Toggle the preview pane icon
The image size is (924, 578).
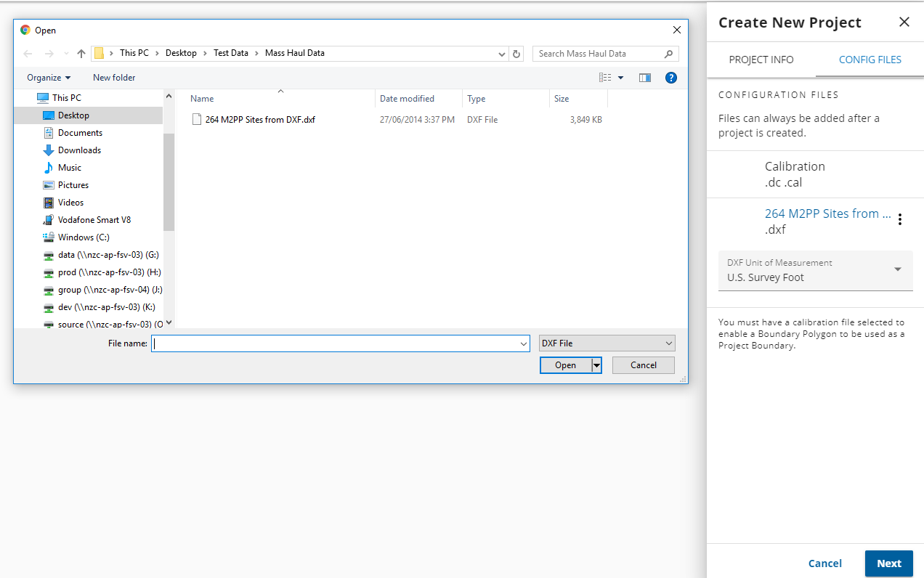pos(644,78)
